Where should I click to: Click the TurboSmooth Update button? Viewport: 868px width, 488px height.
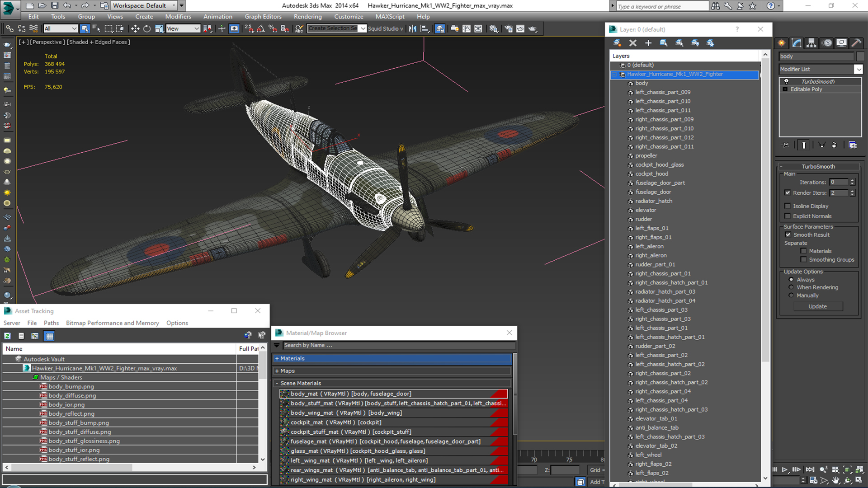click(818, 306)
